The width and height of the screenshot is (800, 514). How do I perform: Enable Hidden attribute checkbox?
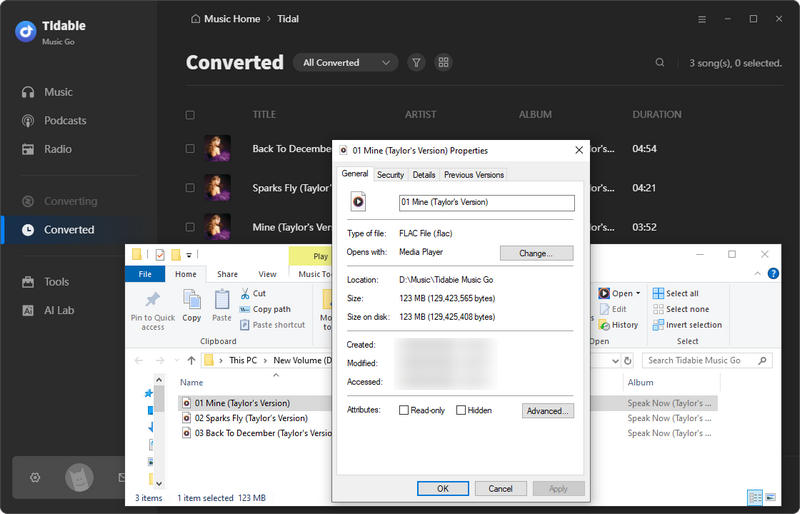point(461,410)
